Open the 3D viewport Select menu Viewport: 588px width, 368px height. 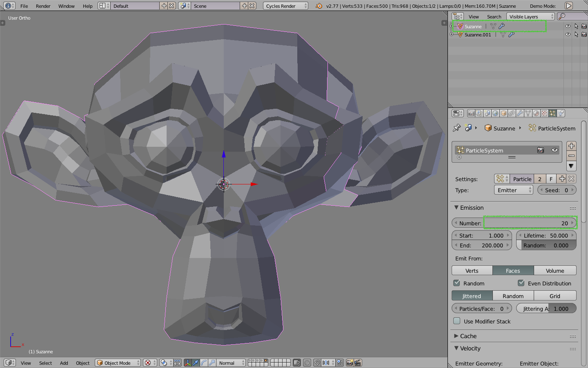[45, 363]
